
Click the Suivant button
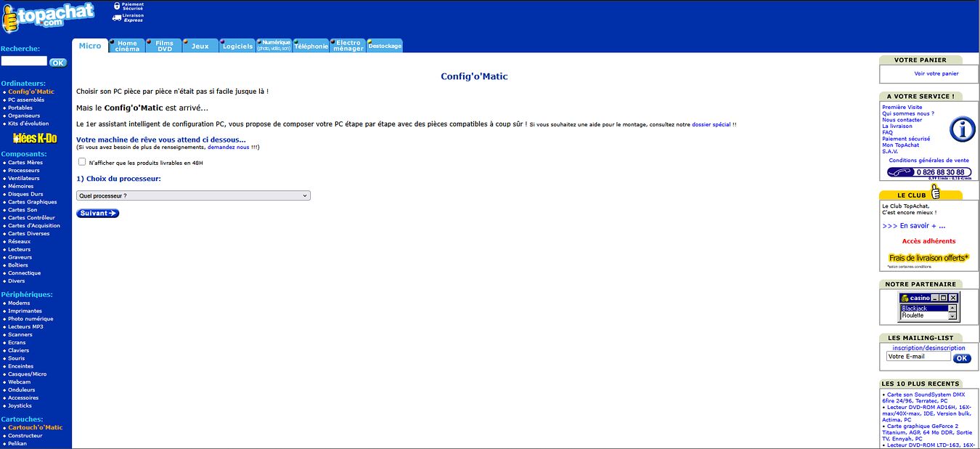97,214
